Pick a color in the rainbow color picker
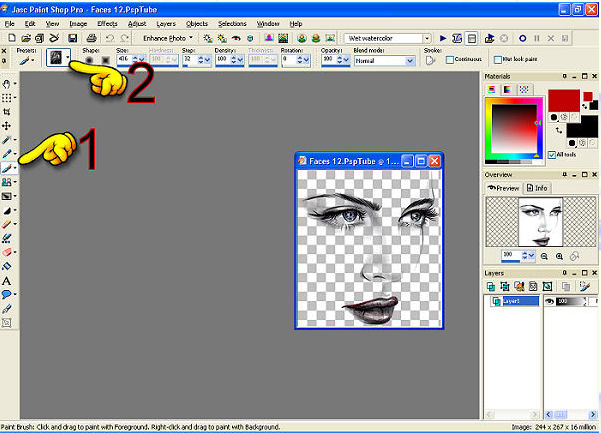The image size is (601, 433). [x=514, y=130]
